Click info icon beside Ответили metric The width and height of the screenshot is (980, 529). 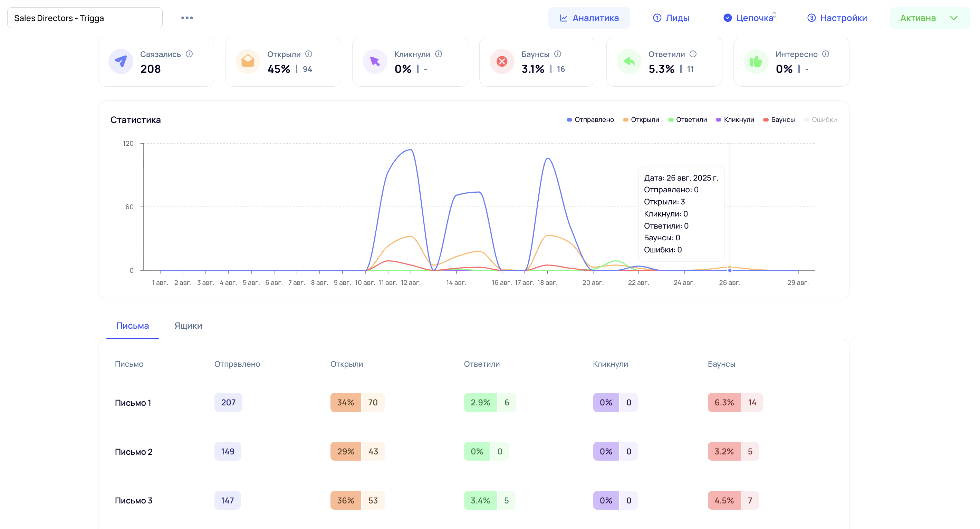coord(693,54)
